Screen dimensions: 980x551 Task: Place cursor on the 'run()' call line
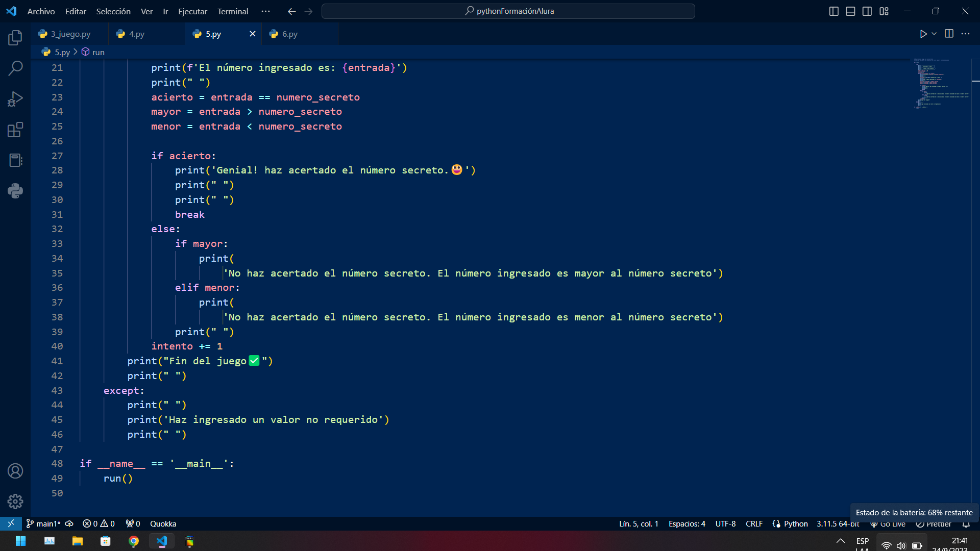(x=118, y=479)
